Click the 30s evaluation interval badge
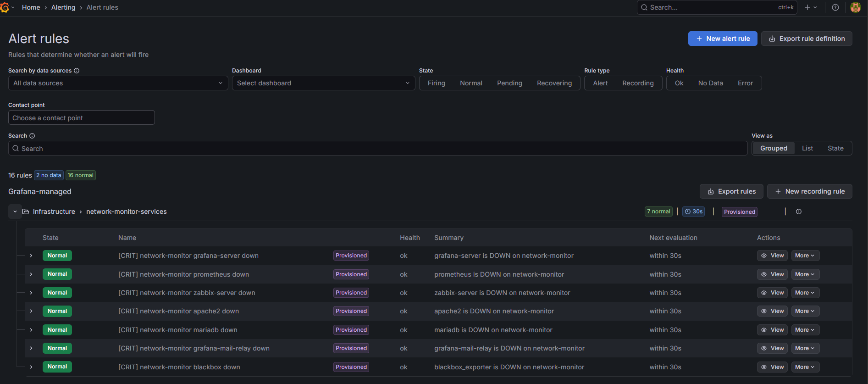868x384 pixels. click(694, 211)
